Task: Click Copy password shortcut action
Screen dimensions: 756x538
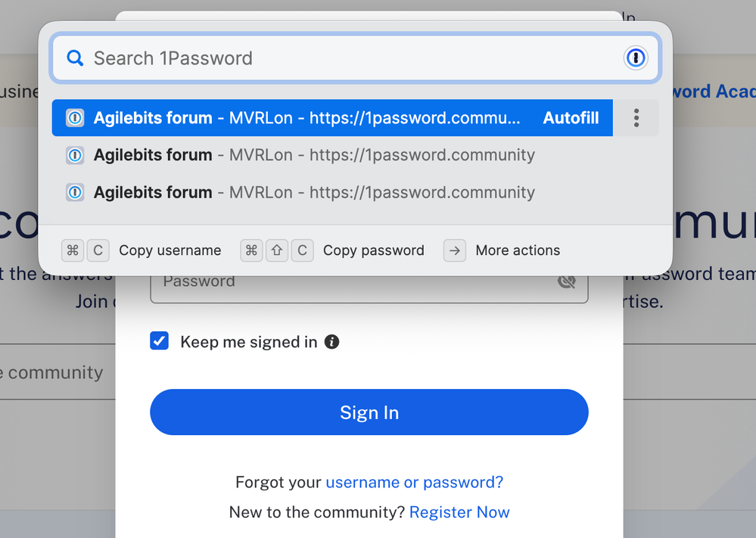Action: 373,250
